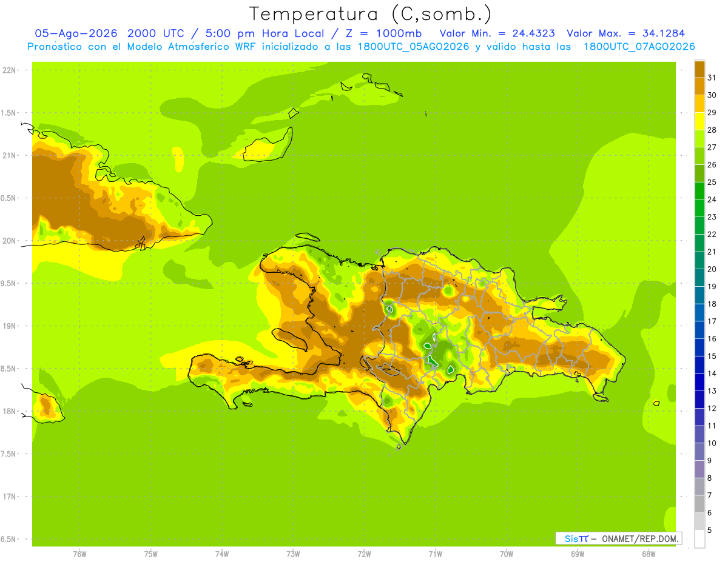The width and height of the screenshot is (728, 562).
Task: Select the dark blue 13 legend band
Action: (699, 383)
